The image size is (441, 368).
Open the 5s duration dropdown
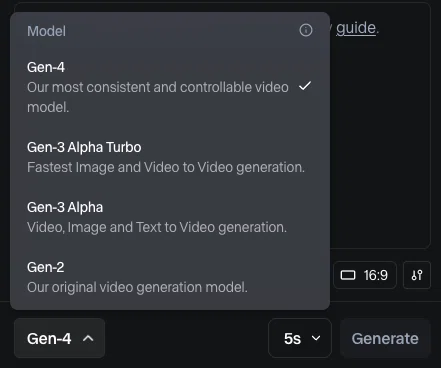pos(300,338)
